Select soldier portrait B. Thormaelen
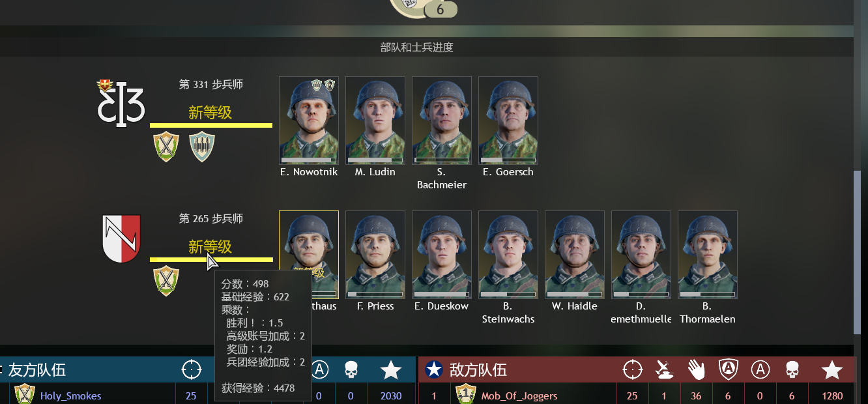Screen dimensions: 868x404 tap(708, 255)
